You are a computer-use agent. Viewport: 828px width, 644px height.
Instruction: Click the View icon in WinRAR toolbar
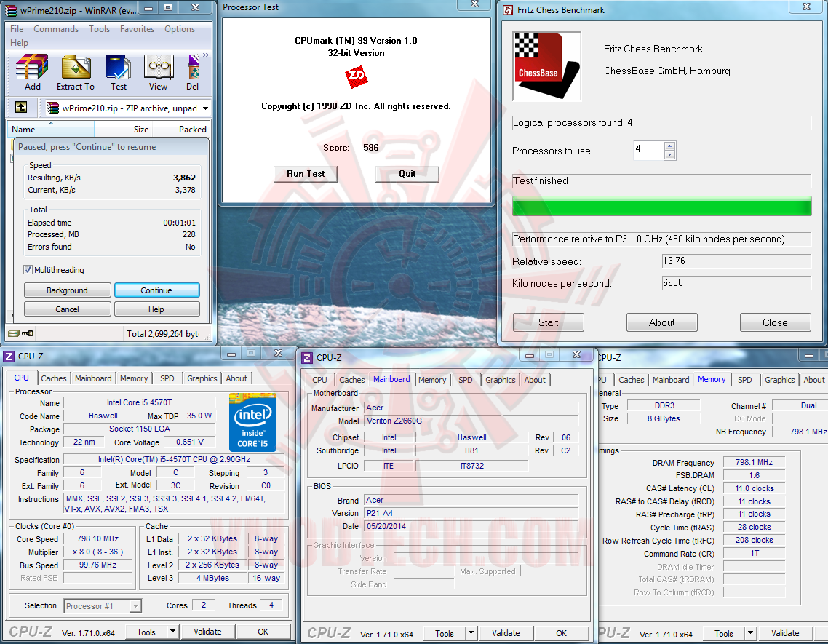tap(158, 72)
